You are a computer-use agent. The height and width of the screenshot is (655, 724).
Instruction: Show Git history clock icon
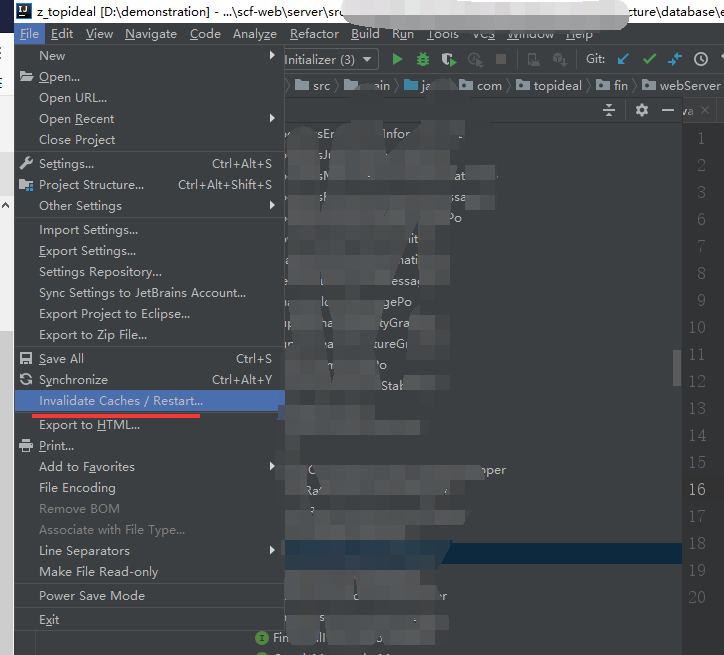pyautogui.click(x=701, y=59)
